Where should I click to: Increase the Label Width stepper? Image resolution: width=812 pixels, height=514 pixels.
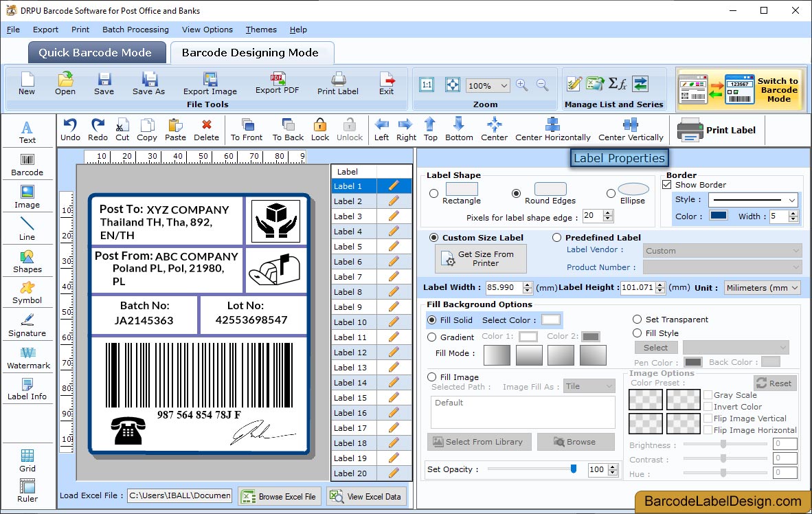coord(527,284)
